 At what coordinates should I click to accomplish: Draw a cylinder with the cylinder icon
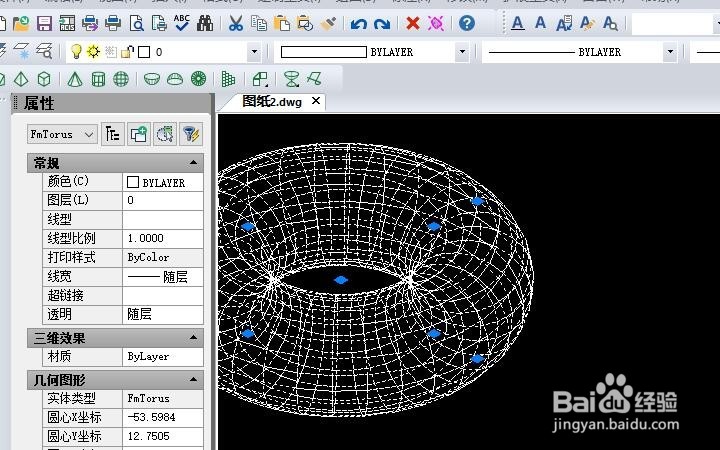pyautogui.click(x=98, y=79)
